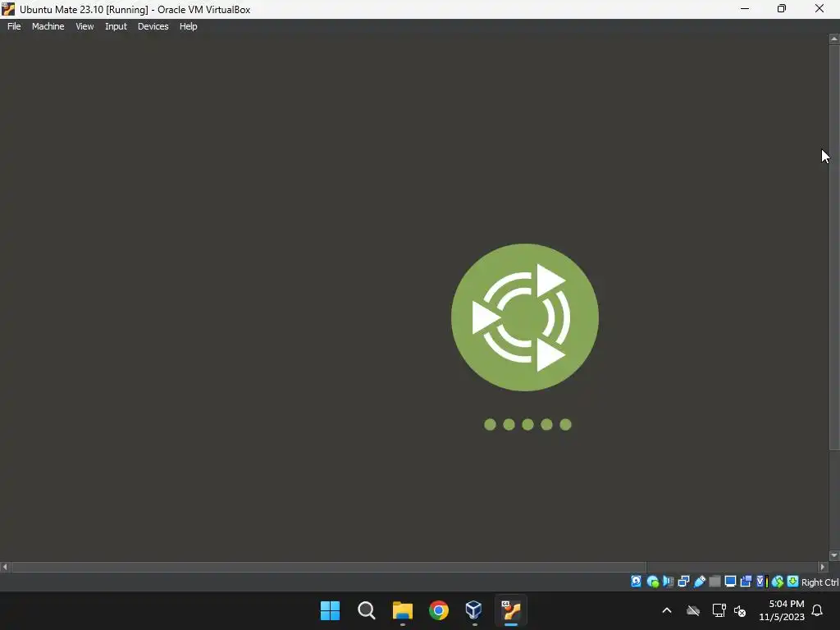The height and width of the screenshot is (630, 840).
Task: Click the mouse integration status icon
Action: tap(778, 582)
